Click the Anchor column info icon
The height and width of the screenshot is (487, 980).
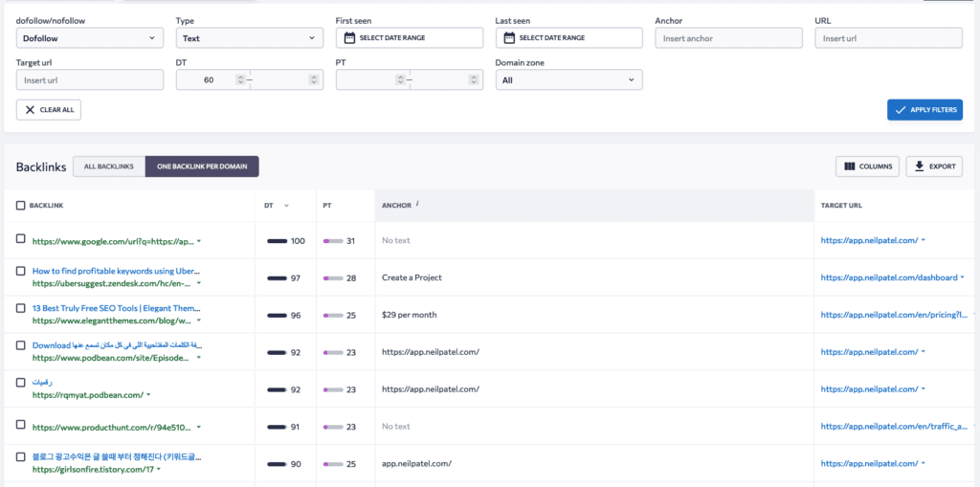point(418,203)
